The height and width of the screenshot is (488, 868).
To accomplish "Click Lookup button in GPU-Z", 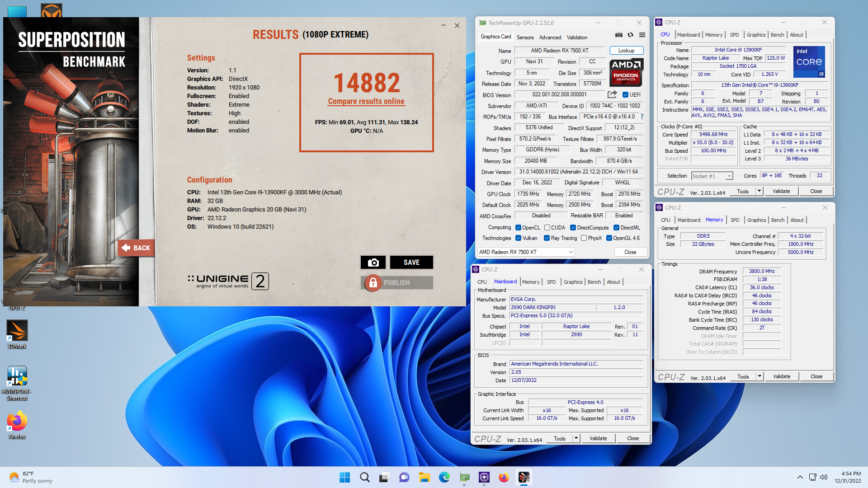I will [626, 51].
